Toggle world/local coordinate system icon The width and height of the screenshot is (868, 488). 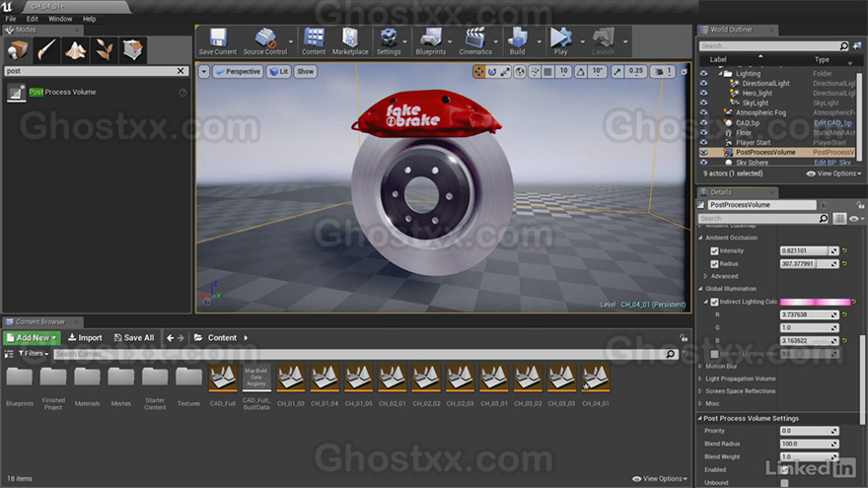pos(520,71)
